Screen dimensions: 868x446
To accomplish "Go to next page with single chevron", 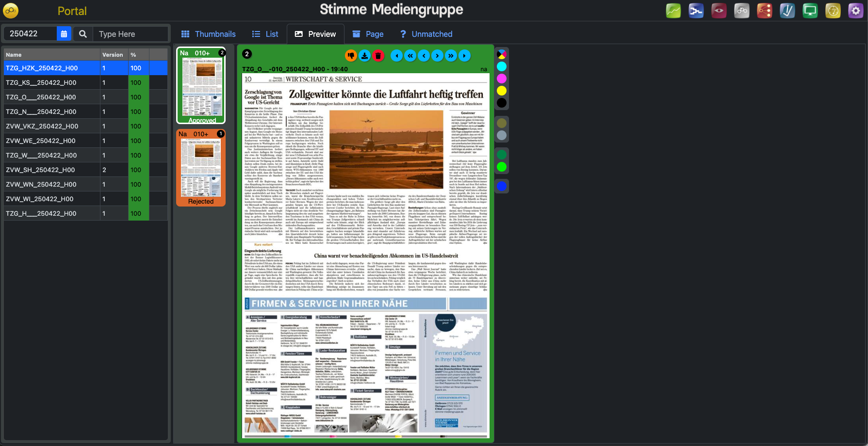I will click(x=438, y=56).
